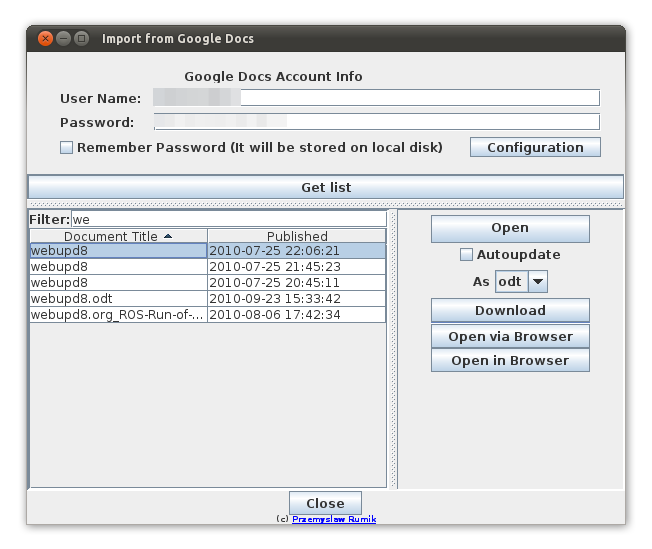Click the Close button at the bottom
Screen dimensions: 652x549
click(x=325, y=503)
